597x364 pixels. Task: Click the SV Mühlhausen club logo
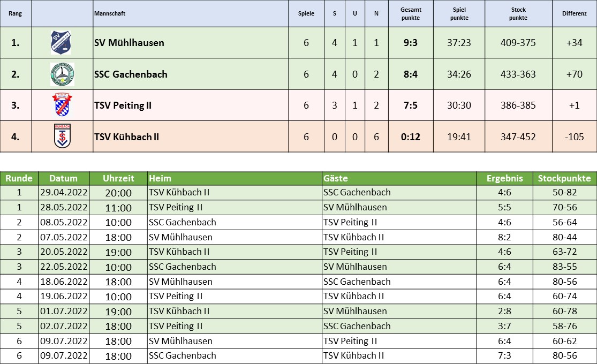tap(61, 43)
